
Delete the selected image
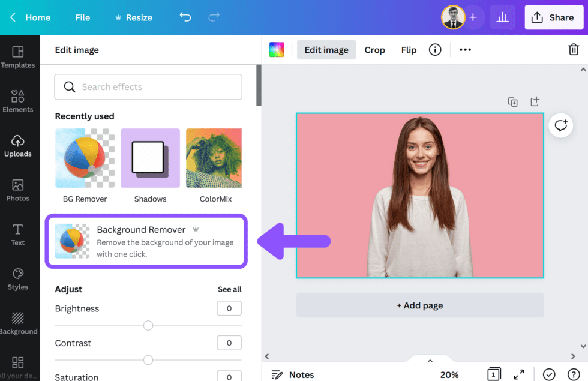(574, 49)
